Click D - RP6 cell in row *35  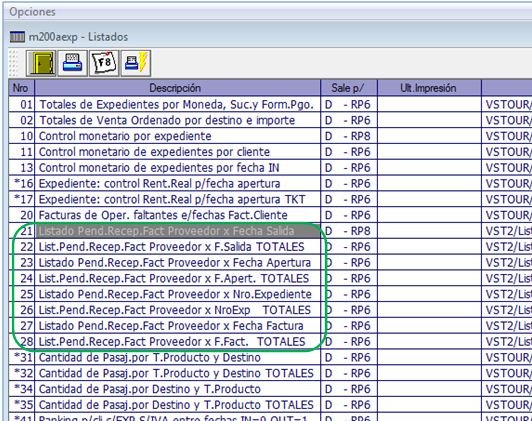pos(349,405)
